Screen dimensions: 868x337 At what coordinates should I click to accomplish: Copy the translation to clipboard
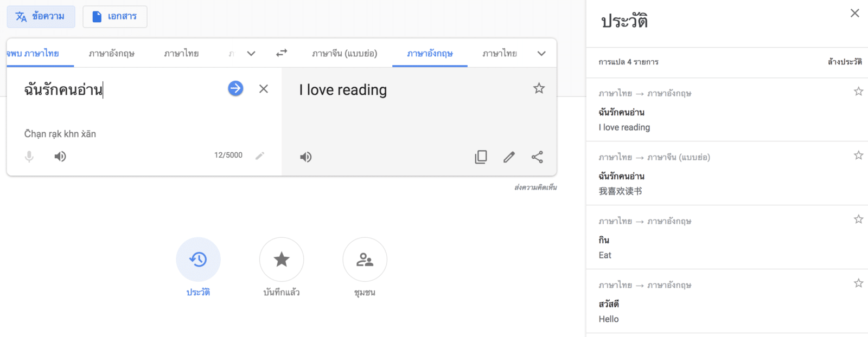481,157
